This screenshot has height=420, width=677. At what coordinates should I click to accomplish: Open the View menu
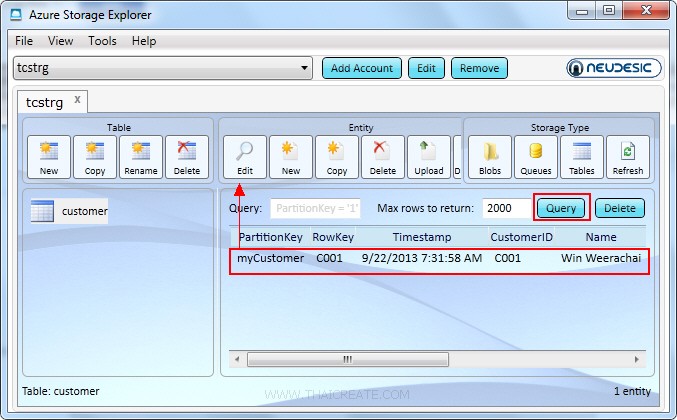point(60,41)
